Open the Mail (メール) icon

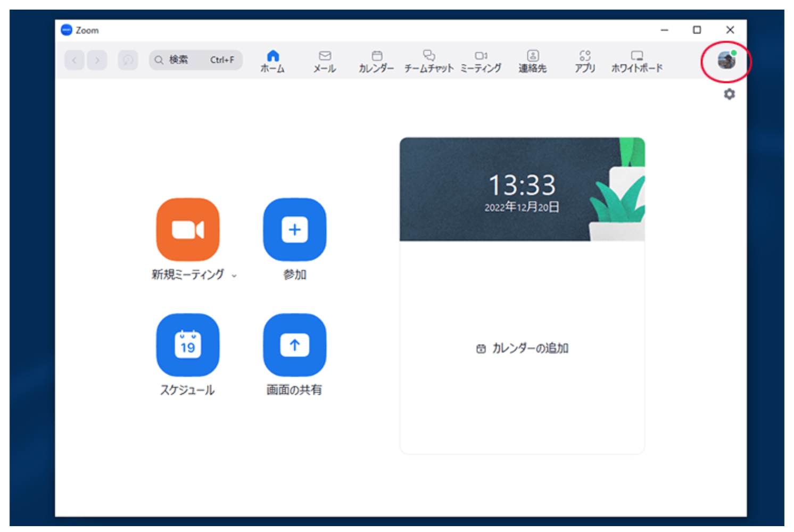coord(325,60)
